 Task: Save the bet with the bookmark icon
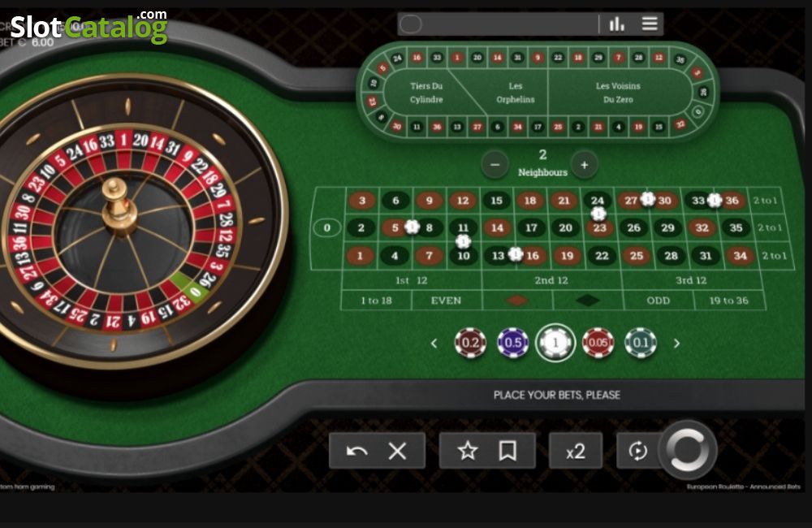click(508, 451)
